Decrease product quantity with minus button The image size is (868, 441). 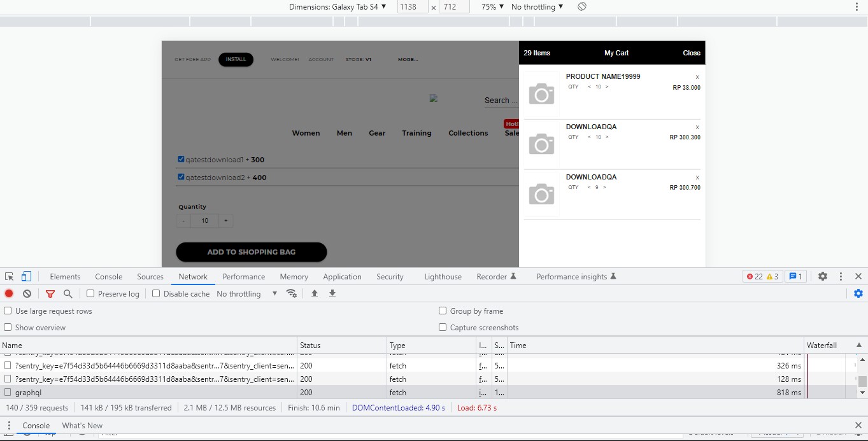click(x=183, y=221)
